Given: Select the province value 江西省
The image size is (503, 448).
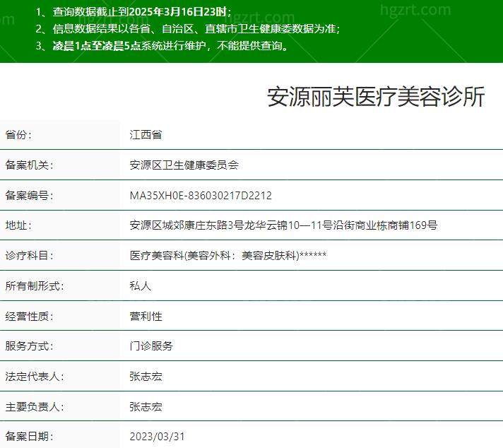Looking at the screenshot, I should tap(146, 134).
